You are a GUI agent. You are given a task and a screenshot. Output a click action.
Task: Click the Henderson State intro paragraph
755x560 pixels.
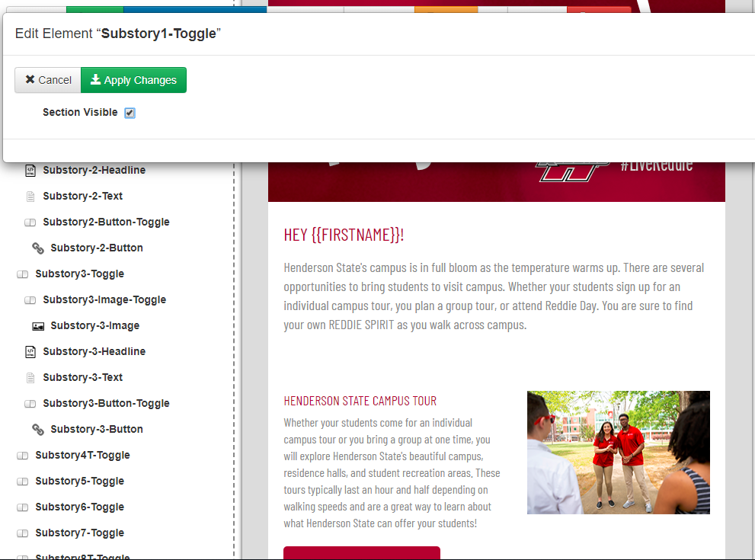[494, 296]
